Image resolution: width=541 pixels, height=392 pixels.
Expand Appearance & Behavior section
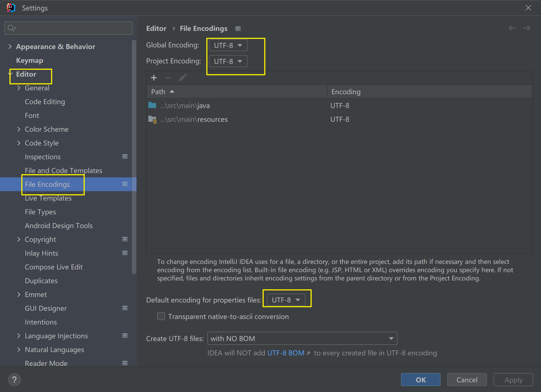tap(10, 47)
